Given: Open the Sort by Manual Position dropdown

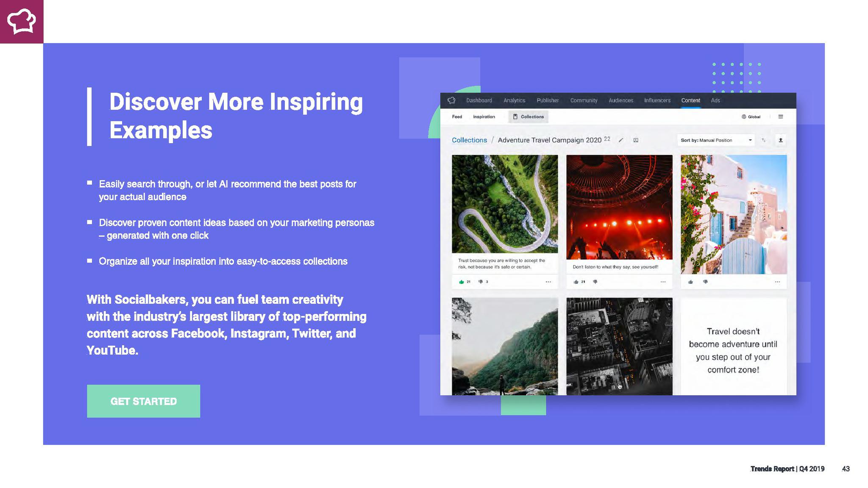Looking at the screenshot, I should (x=715, y=140).
